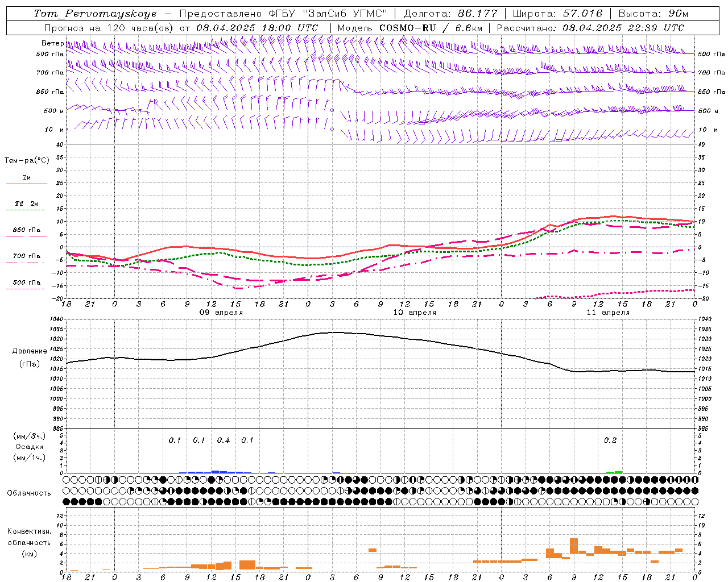Select the Широта: 57.016 latitude value
This screenshot has width=728, height=582.
557,14
